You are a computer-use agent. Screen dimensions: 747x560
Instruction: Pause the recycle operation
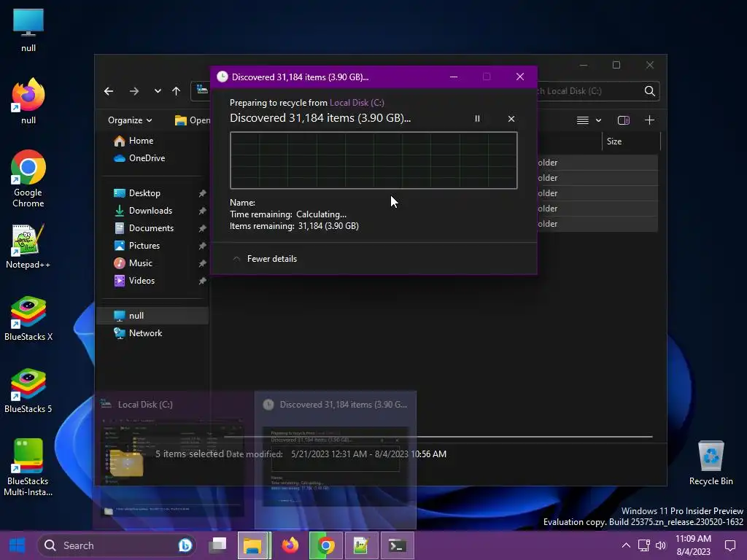(x=477, y=119)
